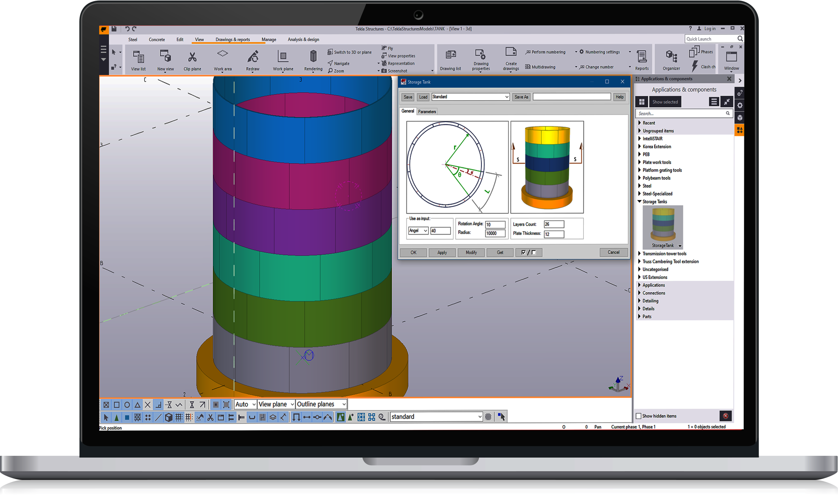
Task: Open the Concrete ribbon tab
Action: [157, 39]
